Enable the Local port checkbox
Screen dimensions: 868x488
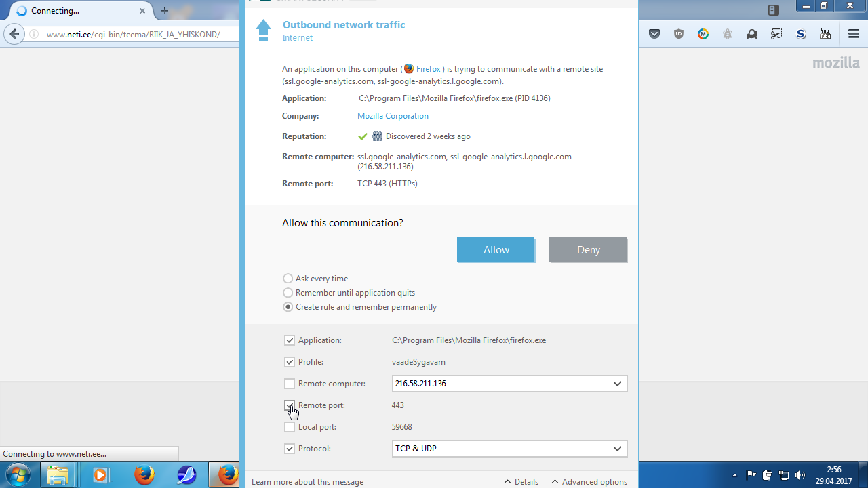pos(290,427)
